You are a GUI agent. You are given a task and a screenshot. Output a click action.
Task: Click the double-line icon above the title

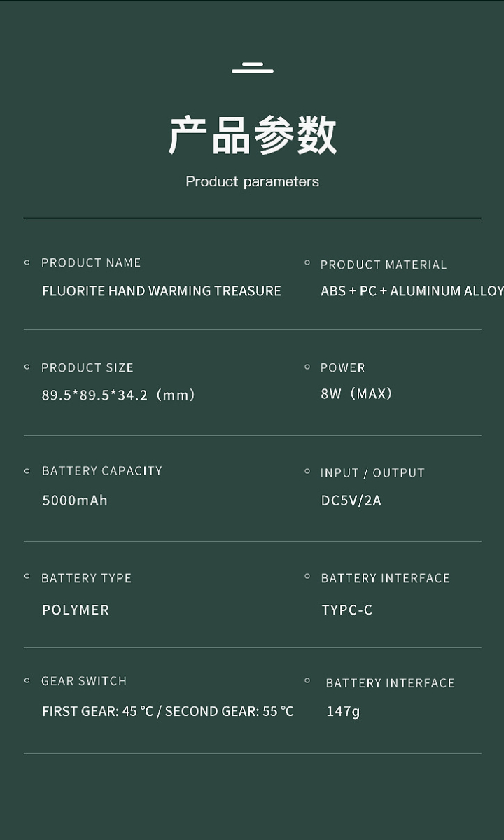tap(253, 68)
